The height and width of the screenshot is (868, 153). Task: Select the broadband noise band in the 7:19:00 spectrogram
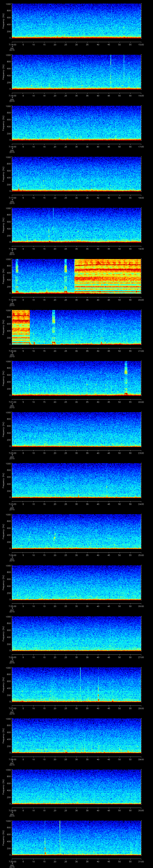108,276
